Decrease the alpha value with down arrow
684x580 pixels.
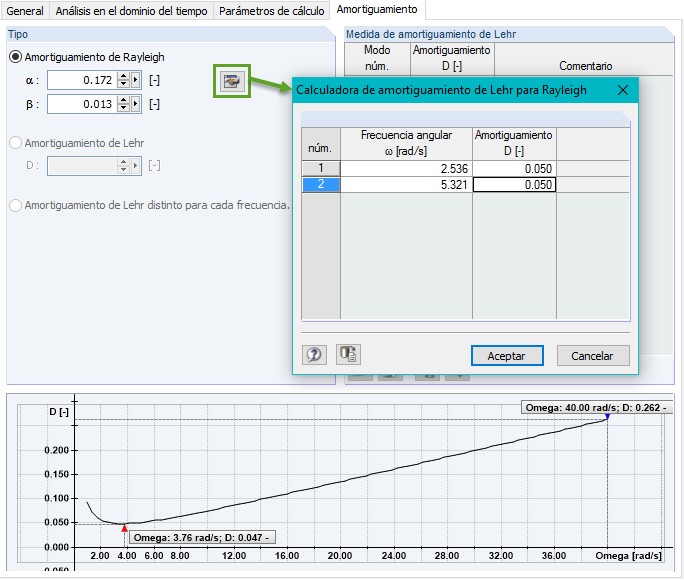[x=124, y=84]
